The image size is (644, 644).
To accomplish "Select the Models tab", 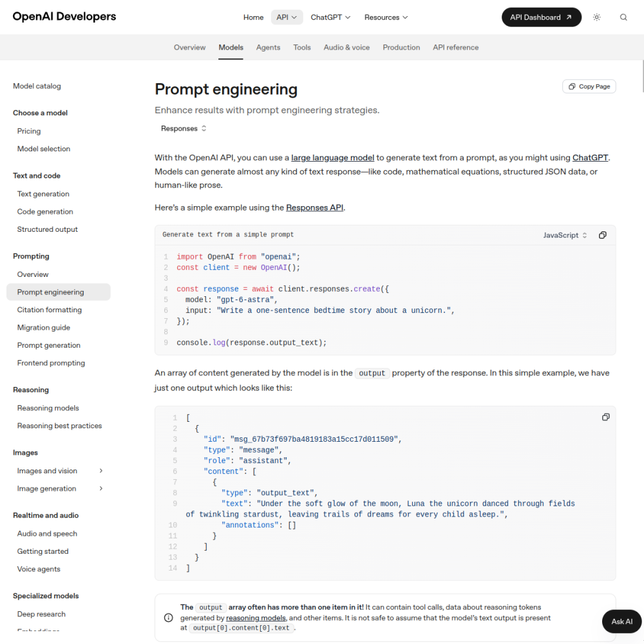I will point(231,47).
